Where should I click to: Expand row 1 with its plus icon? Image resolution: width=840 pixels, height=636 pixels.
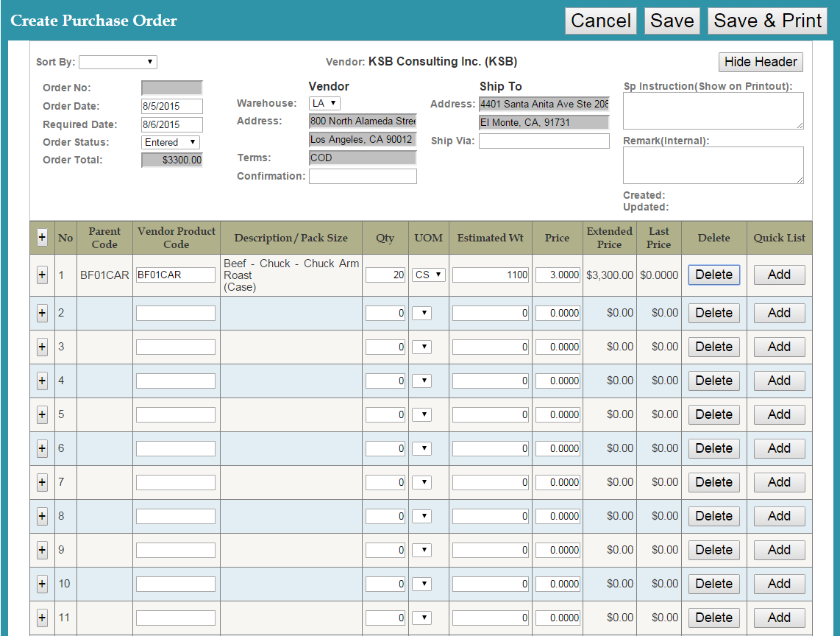coord(42,275)
